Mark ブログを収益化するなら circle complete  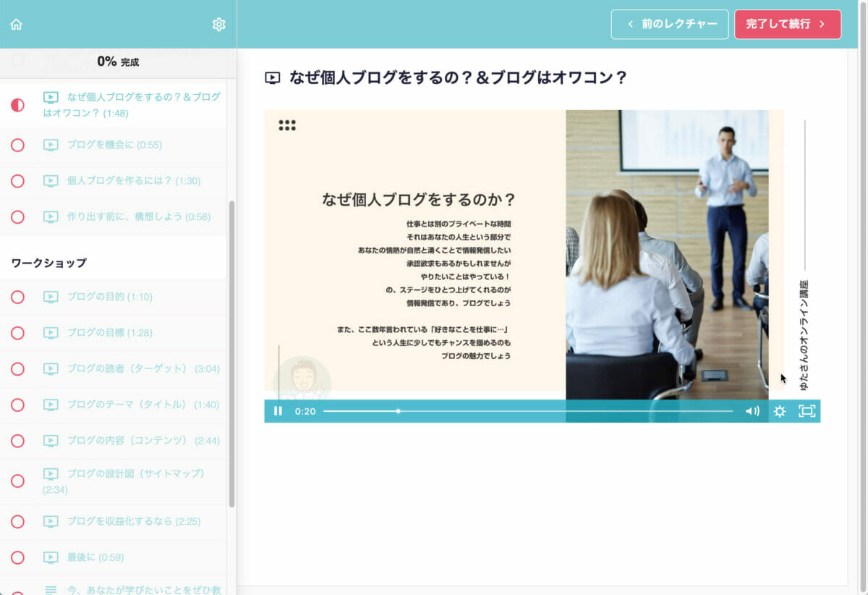pyautogui.click(x=17, y=521)
